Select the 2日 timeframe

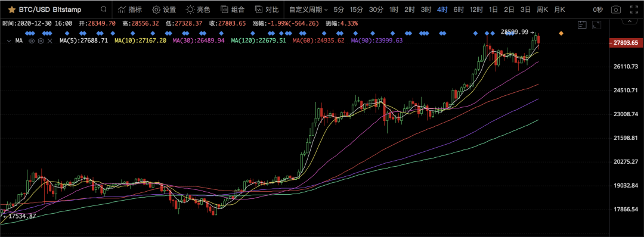509,10
